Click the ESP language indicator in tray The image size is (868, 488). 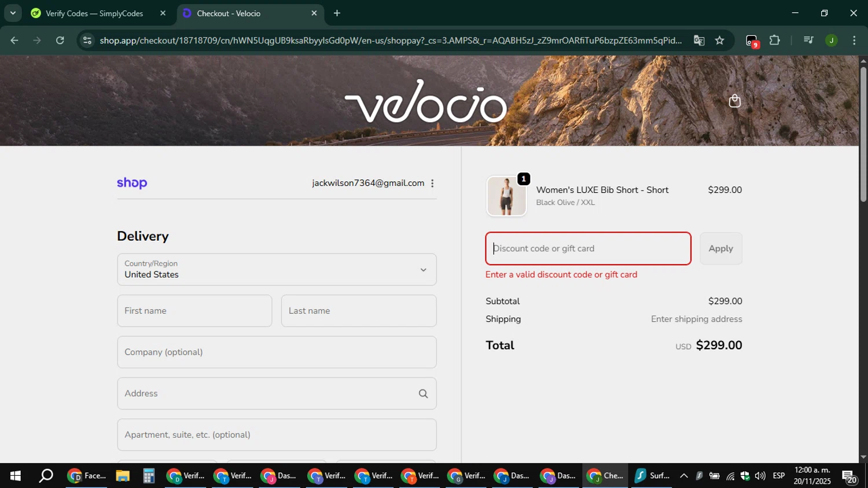[x=779, y=476]
